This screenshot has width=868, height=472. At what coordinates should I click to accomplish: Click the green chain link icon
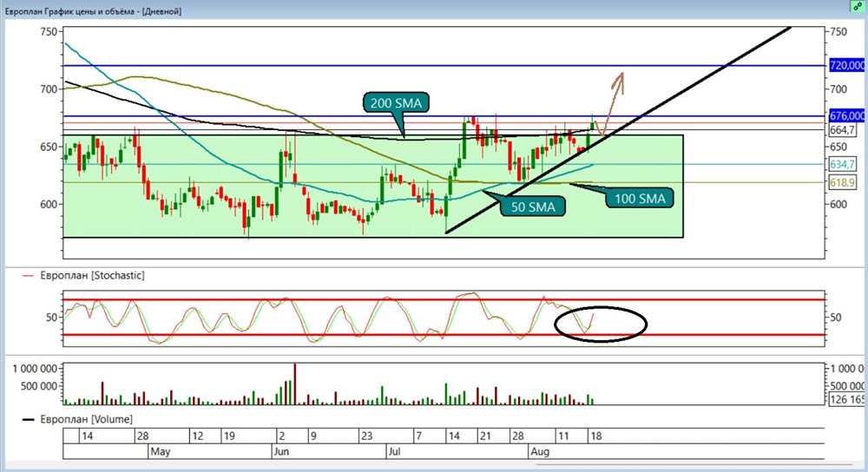tap(858, 6)
